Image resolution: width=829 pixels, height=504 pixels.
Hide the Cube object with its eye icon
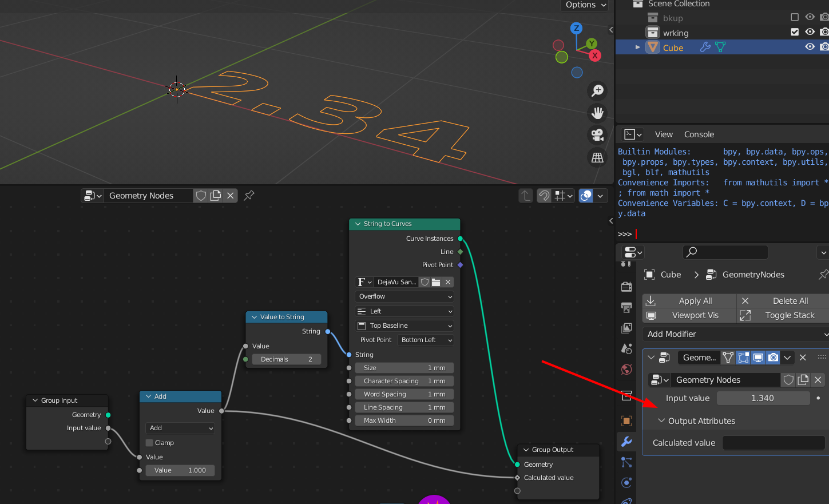click(x=810, y=47)
